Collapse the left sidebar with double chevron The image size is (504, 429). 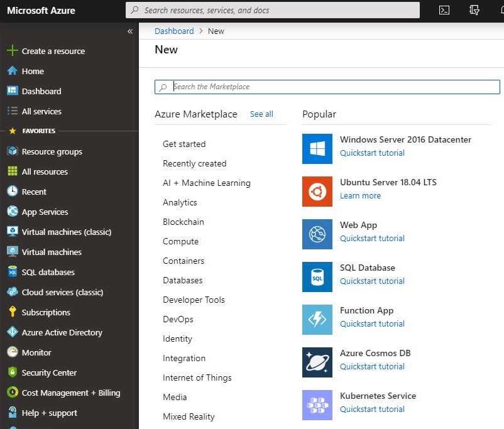tap(130, 31)
